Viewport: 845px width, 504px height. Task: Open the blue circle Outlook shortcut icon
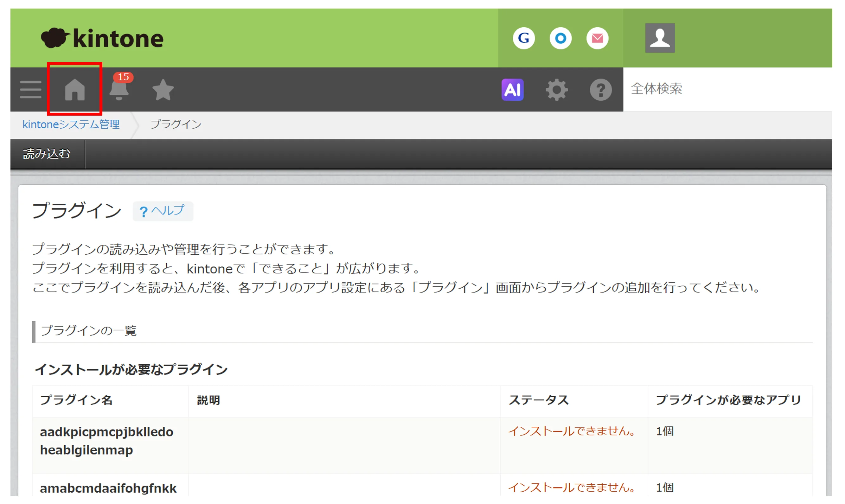point(560,38)
